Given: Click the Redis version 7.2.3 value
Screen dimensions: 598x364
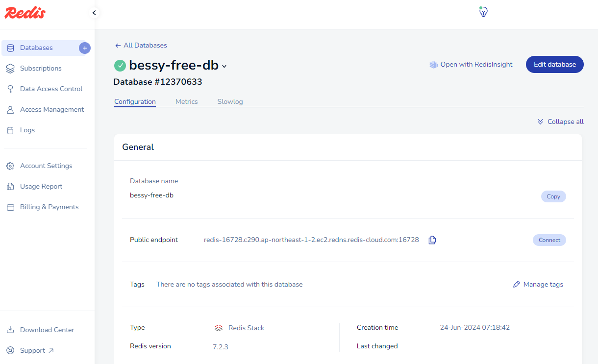Looking at the screenshot, I should pos(220,347).
